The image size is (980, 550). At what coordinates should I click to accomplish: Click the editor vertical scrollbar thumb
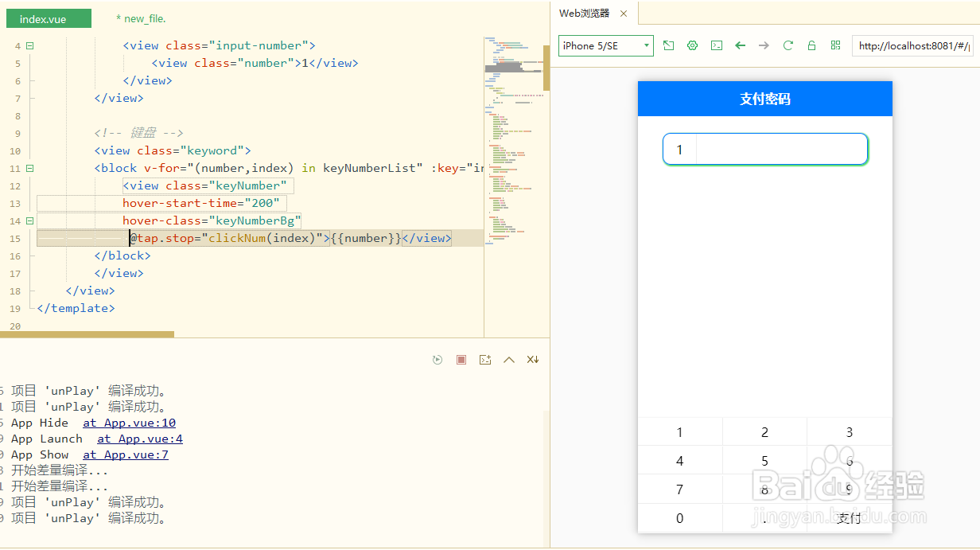pyautogui.click(x=546, y=68)
